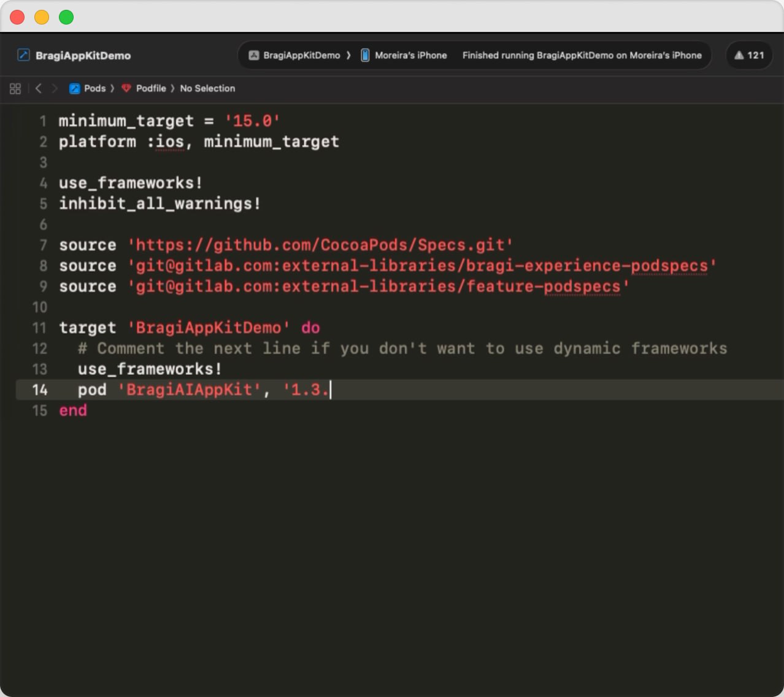
Task: Click the end keyword on line 15
Action: pyautogui.click(x=73, y=410)
